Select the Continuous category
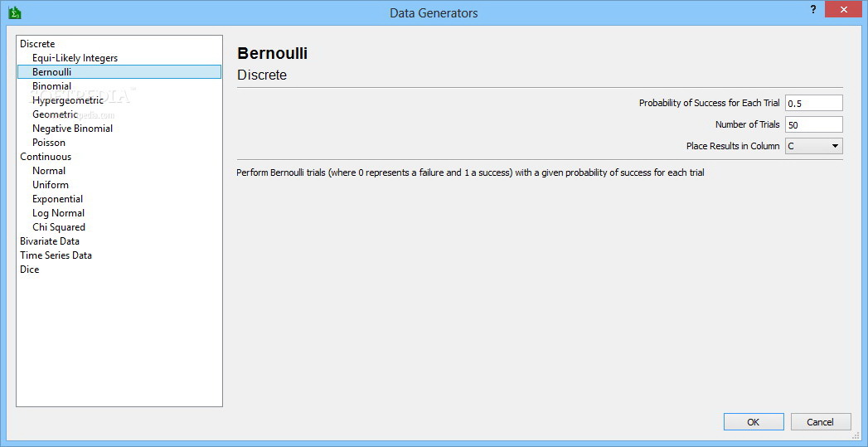Screen dimensions: 868x447 click(x=46, y=157)
